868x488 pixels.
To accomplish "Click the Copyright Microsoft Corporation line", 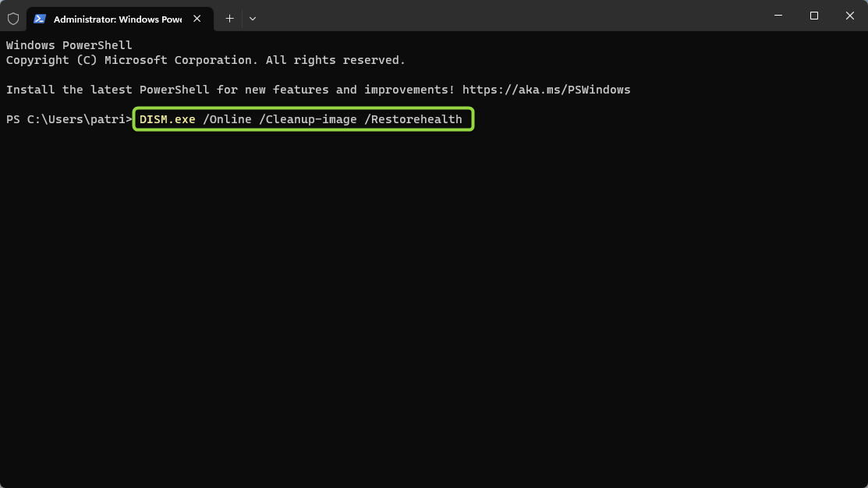I will pyautogui.click(x=206, y=60).
